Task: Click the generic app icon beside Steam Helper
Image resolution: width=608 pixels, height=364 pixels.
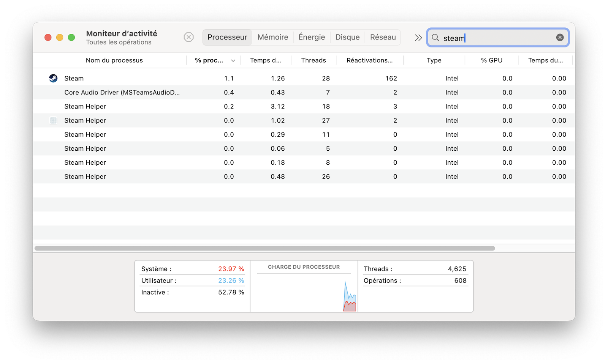Action: point(53,120)
